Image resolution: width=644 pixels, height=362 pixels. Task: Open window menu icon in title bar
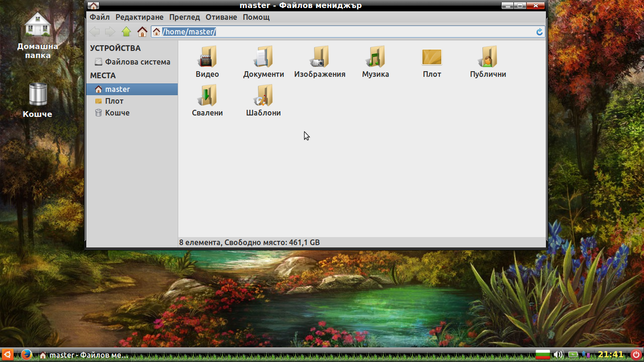(x=93, y=6)
